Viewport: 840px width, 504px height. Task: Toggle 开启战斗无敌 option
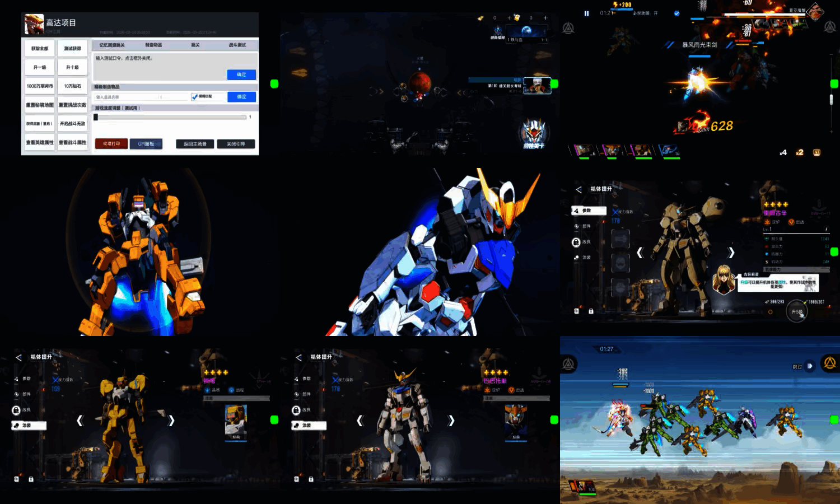(x=72, y=124)
